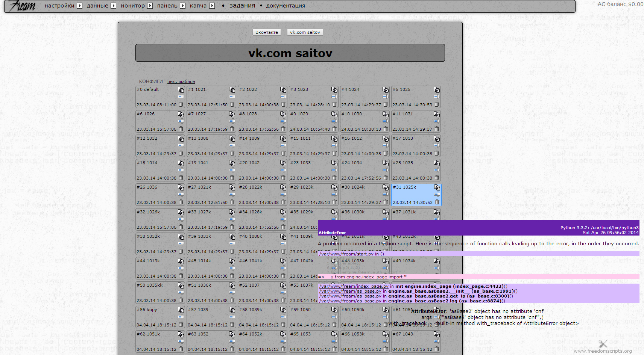Open the монитор menu
644x355 pixels.
coord(132,6)
